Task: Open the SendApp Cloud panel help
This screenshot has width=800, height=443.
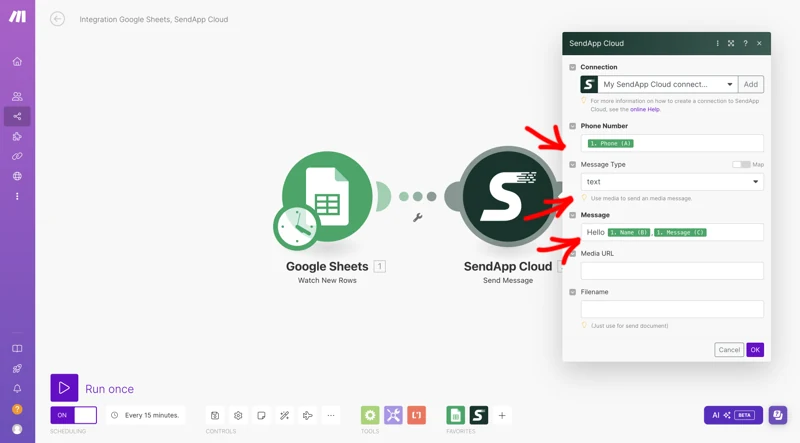Action: click(745, 43)
